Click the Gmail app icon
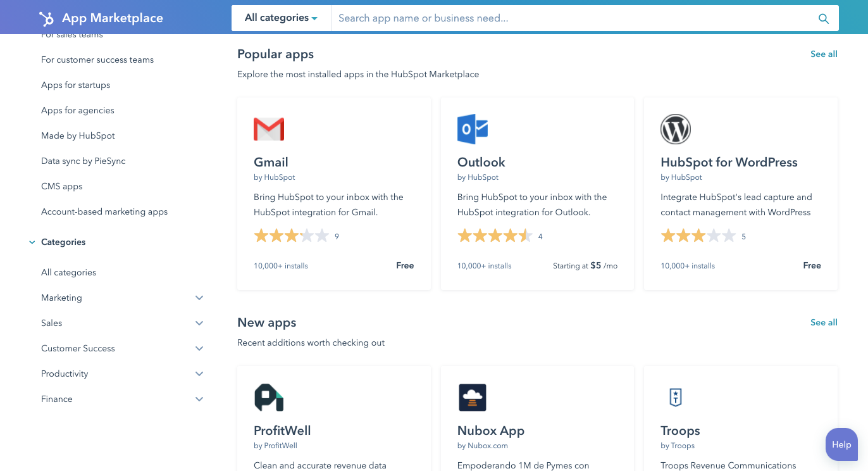Image resolution: width=868 pixels, height=471 pixels. (x=269, y=129)
